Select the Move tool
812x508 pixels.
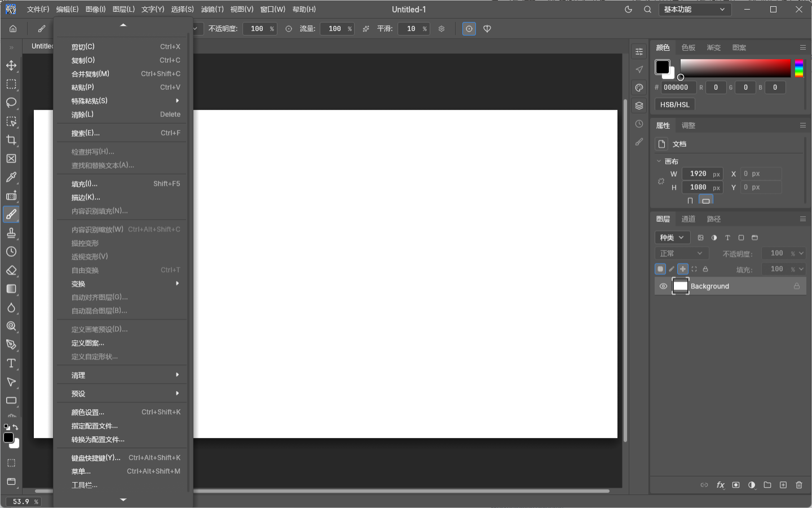[x=11, y=65]
